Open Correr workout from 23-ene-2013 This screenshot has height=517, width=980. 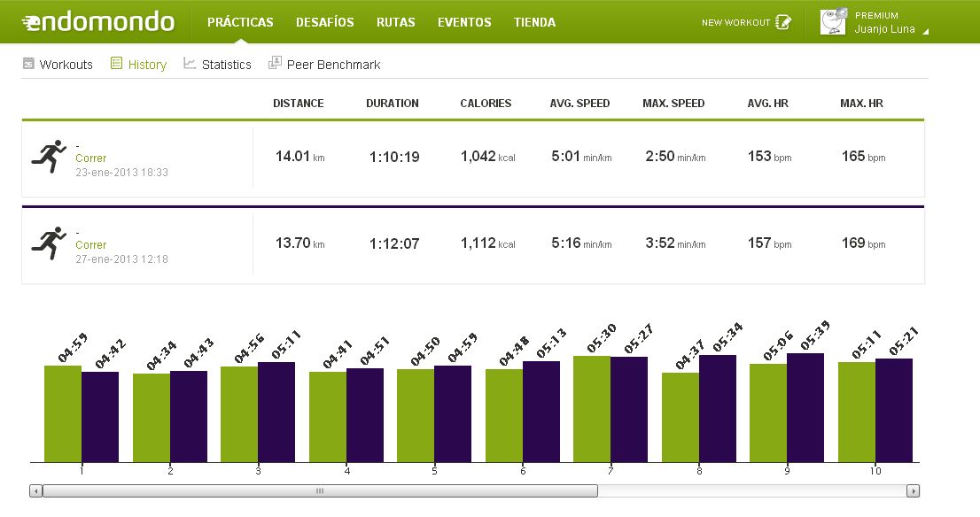90,158
